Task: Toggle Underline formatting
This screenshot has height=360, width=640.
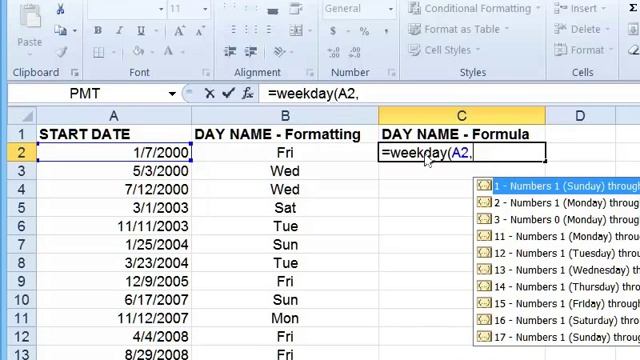Action: 141,31
